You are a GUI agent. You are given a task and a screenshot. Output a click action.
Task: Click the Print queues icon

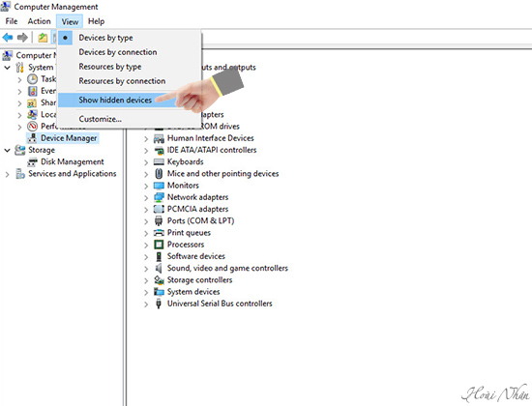point(159,233)
